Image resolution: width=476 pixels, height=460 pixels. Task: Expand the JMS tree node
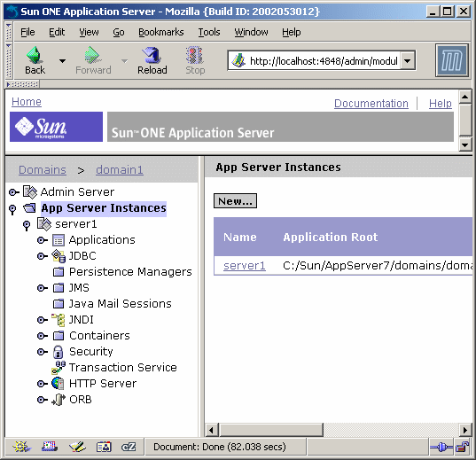point(43,288)
